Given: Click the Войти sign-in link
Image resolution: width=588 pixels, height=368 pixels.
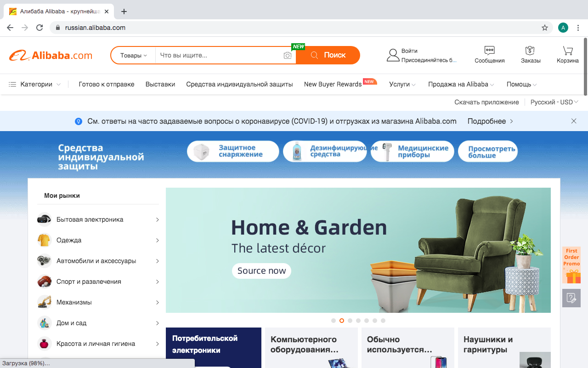Looking at the screenshot, I should tap(409, 51).
